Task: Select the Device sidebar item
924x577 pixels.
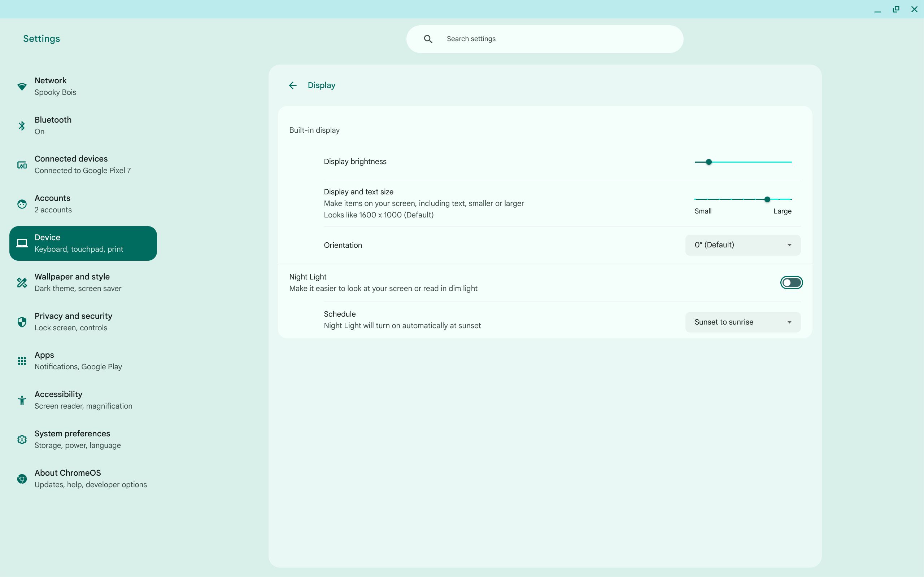Action: [83, 243]
